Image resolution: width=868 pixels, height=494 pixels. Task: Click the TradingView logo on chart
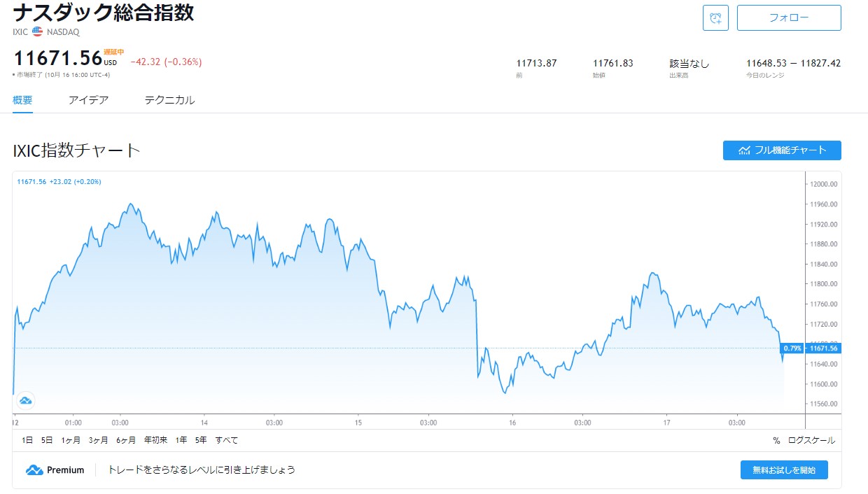pos(26,401)
